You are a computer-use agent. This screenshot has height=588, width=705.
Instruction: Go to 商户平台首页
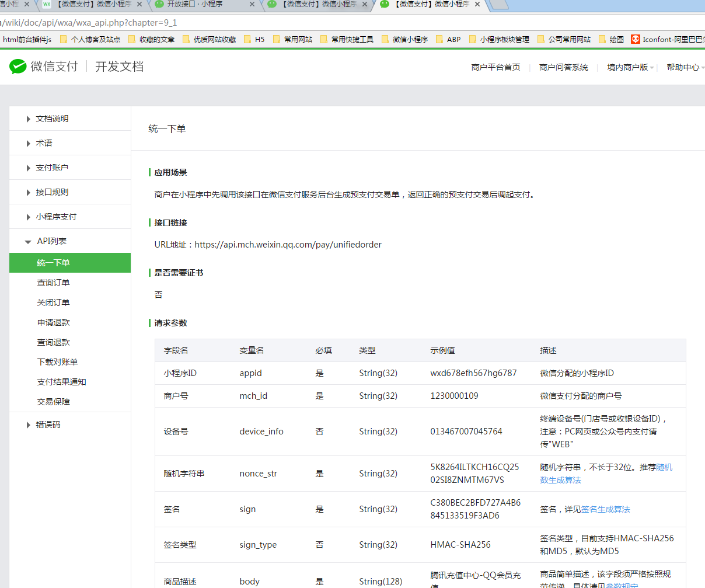495,67
